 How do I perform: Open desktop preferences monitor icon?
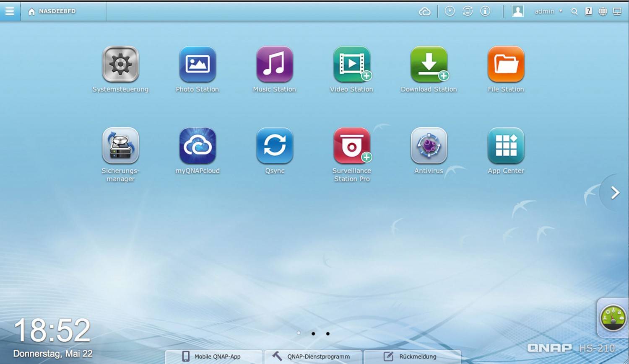click(x=617, y=12)
